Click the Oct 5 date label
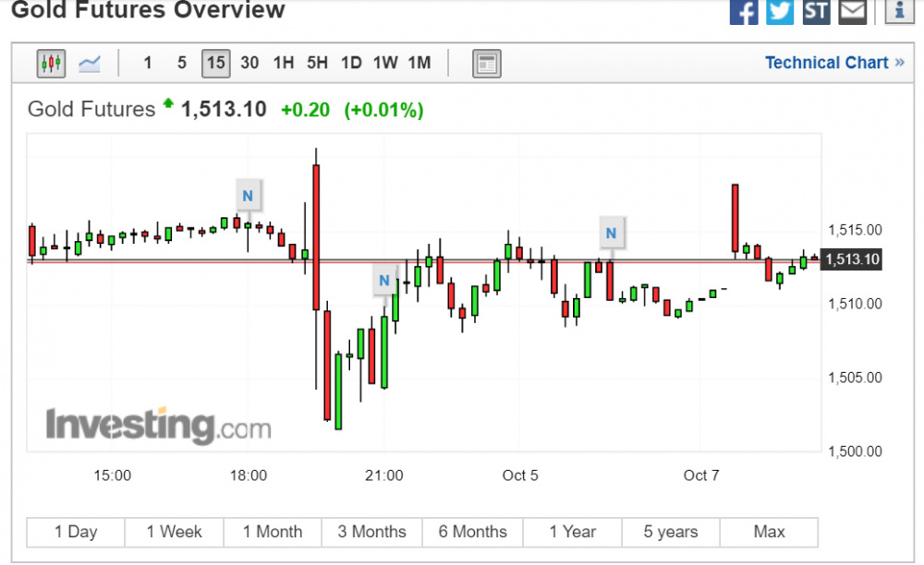Image resolution: width=924 pixels, height=565 pixels. coord(519,475)
